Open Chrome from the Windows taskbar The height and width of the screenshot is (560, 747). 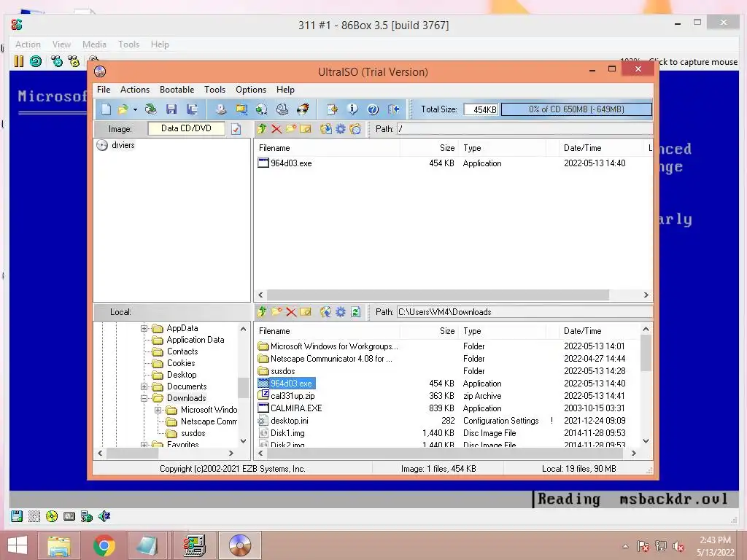(104, 545)
